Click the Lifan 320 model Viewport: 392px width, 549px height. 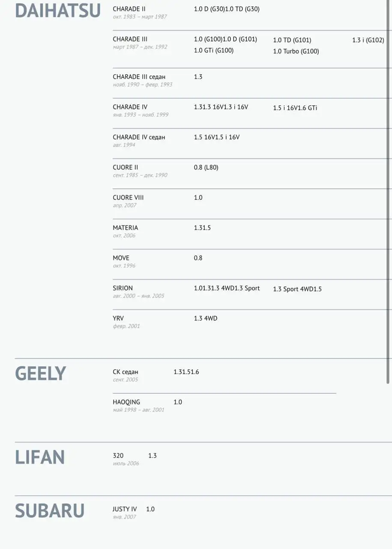pyautogui.click(x=118, y=455)
